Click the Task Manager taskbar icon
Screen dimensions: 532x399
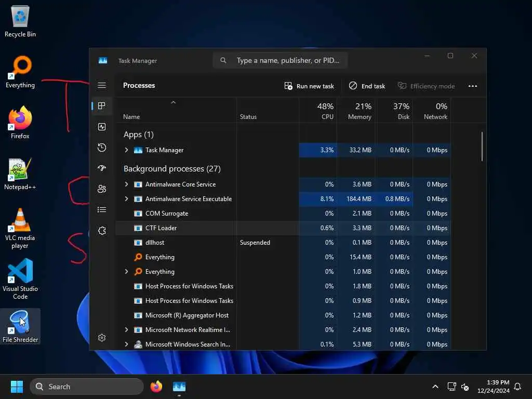[179, 387]
